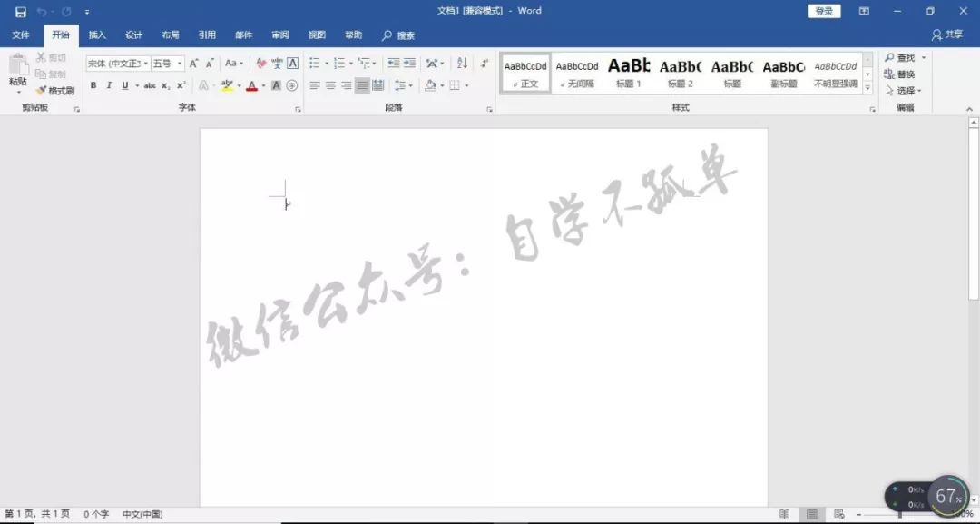This screenshot has height=524, width=980.
Task: Switch to read mode view in status bar
Action: [x=784, y=514]
